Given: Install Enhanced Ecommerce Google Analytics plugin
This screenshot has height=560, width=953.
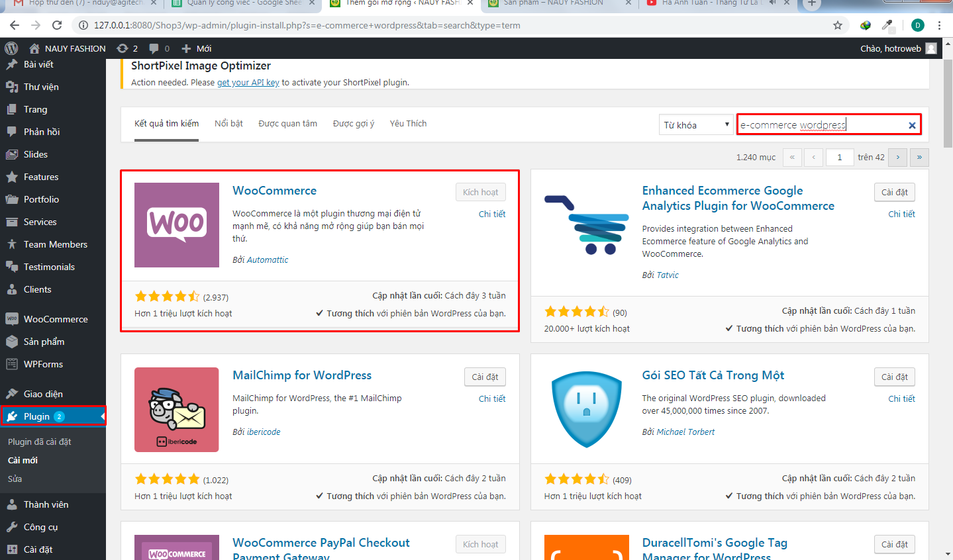Looking at the screenshot, I should (895, 192).
